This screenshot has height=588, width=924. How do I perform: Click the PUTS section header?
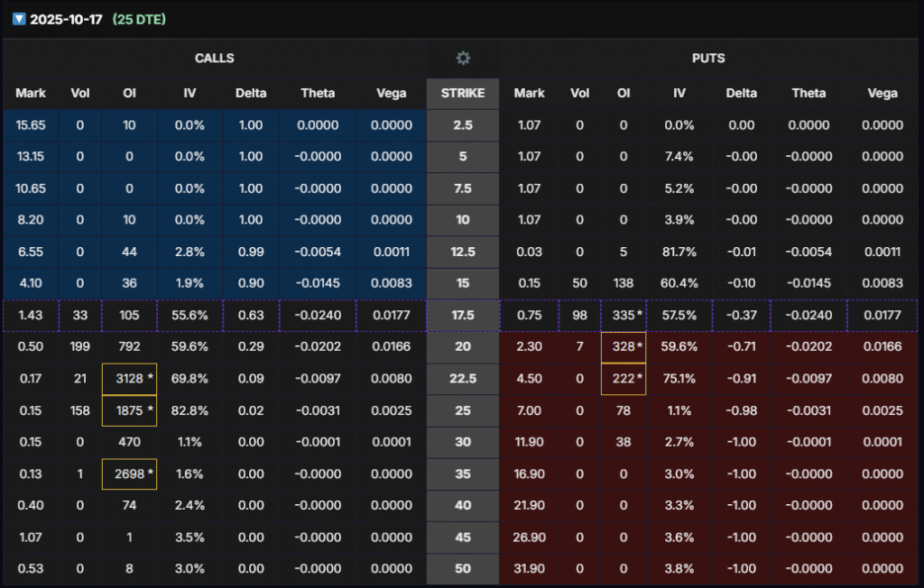[707, 59]
